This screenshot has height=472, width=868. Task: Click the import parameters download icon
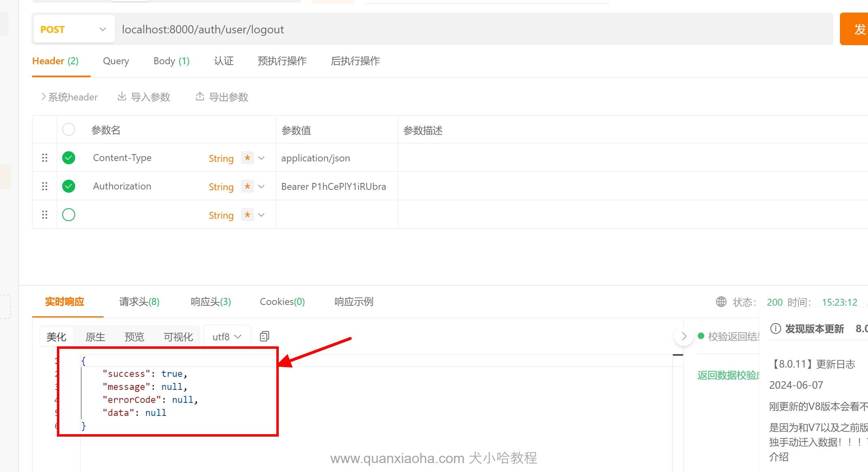click(x=122, y=96)
